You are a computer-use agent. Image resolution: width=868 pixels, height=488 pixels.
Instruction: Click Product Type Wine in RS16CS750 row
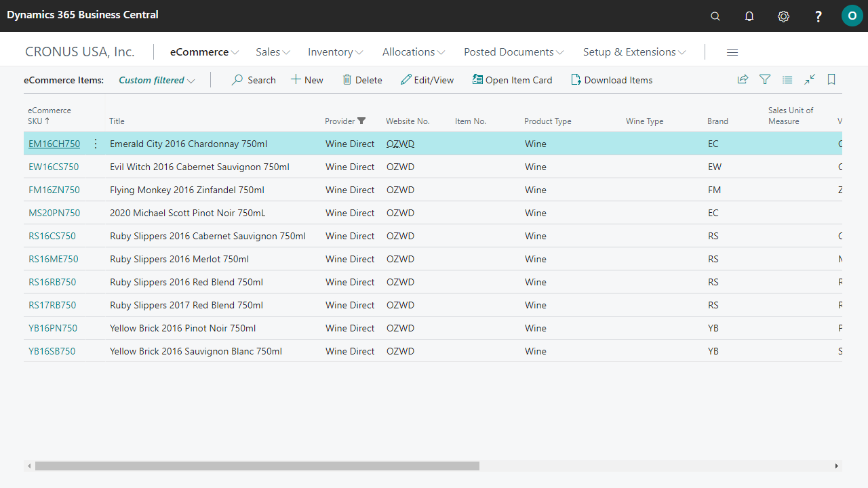[536, 236]
